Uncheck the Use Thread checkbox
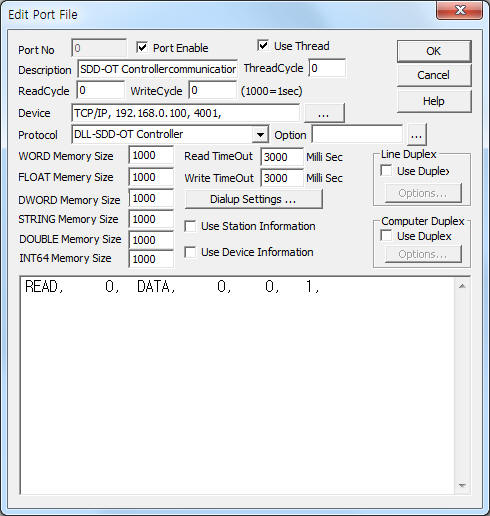This screenshot has width=490, height=516. tap(263, 45)
